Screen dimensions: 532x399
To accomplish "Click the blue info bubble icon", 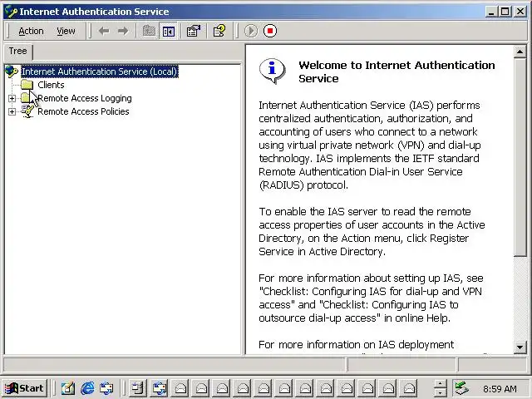I will coord(272,71).
